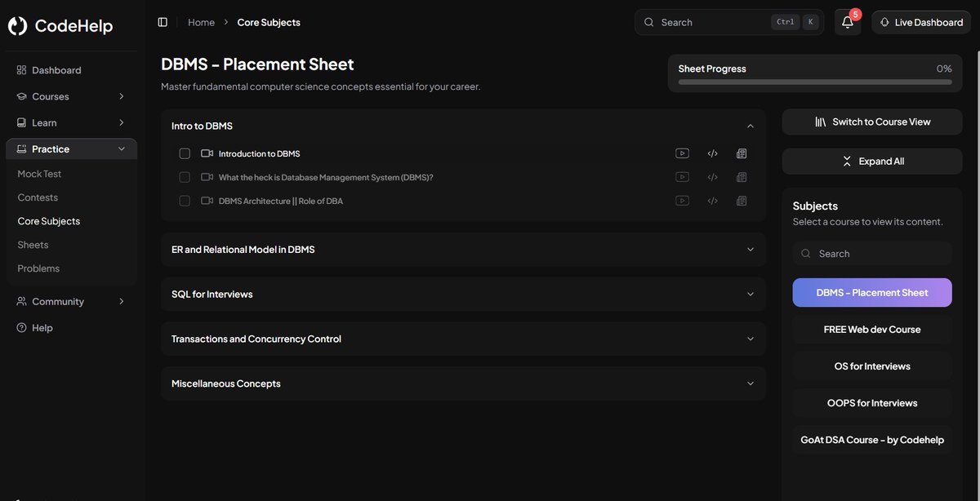Check the What the heck is DBMS checkbox
Screen dimensions: 980x501
pos(185,177)
